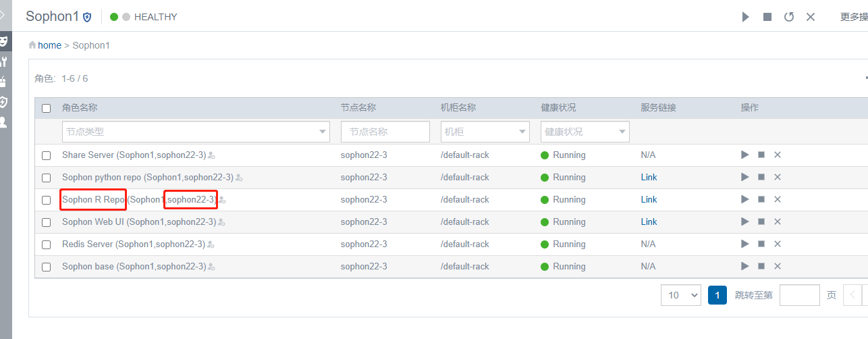Open the 更多操作 menu
The image size is (868, 339).
pos(853,17)
